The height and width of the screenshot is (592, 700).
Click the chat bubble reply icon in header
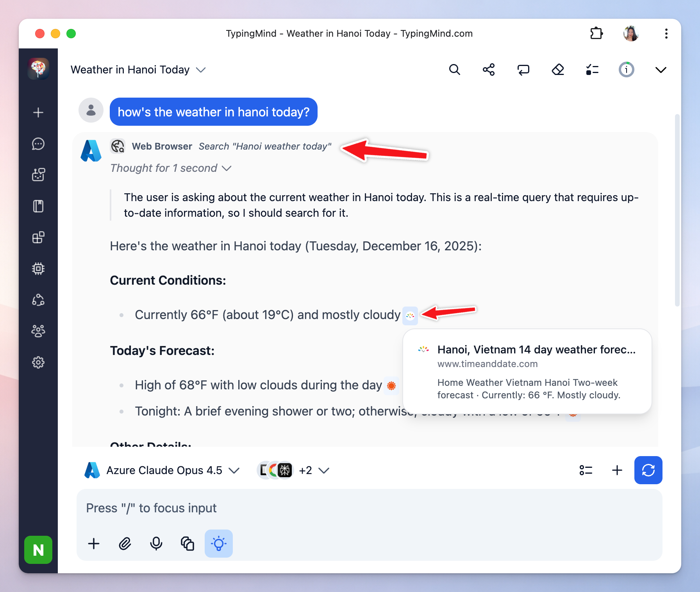coord(523,70)
